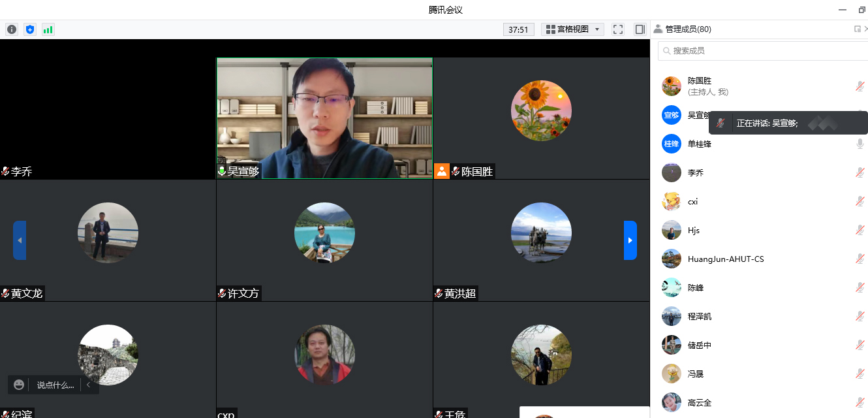
Task: Toggle 陈国胜 host microphone in member list
Action: (x=860, y=86)
